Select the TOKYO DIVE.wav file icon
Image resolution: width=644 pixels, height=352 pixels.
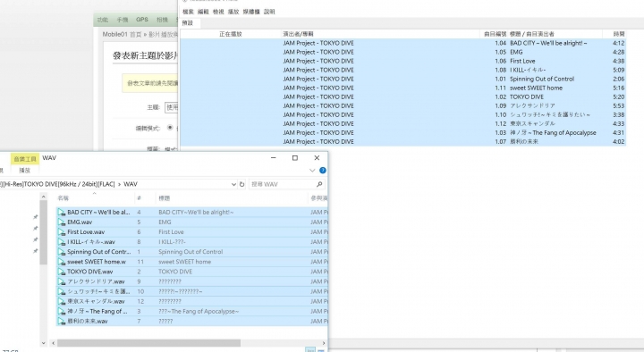[62, 272]
